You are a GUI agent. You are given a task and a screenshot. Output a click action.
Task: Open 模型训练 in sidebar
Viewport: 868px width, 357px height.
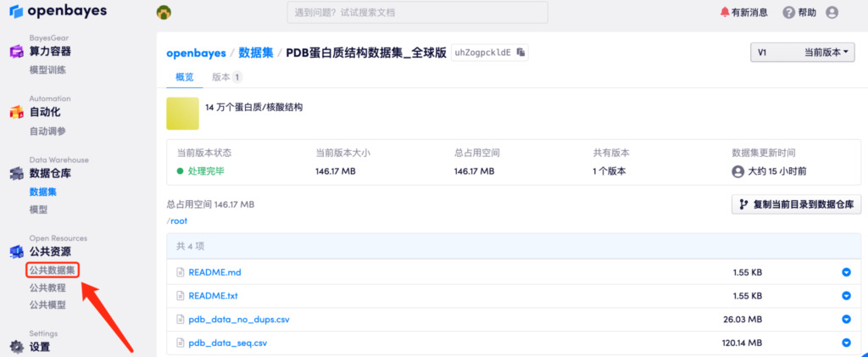[47, 70]
